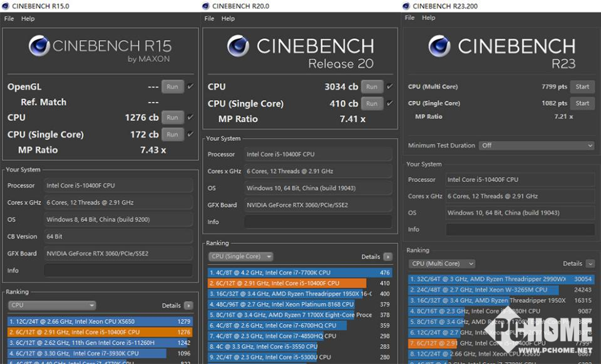The image size is (601, 364).
Task: Toggle the CPU test checkbox in R20
Action: [390, 86]
